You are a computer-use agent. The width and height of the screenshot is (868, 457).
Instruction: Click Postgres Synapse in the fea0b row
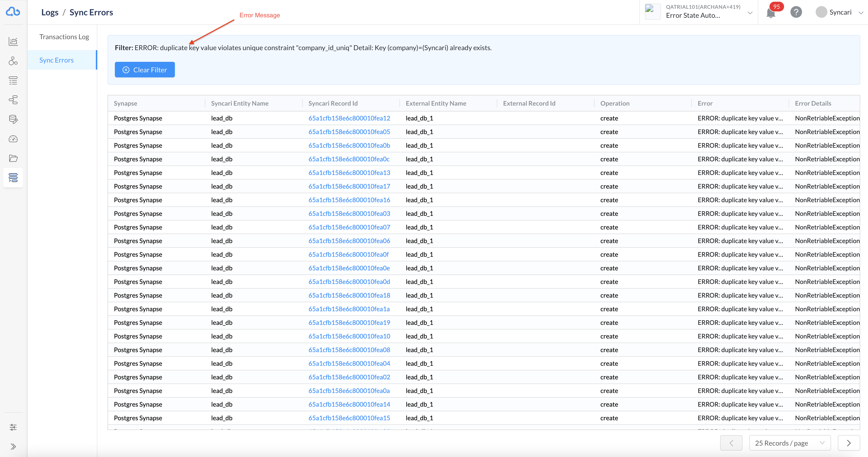[138, 146]
